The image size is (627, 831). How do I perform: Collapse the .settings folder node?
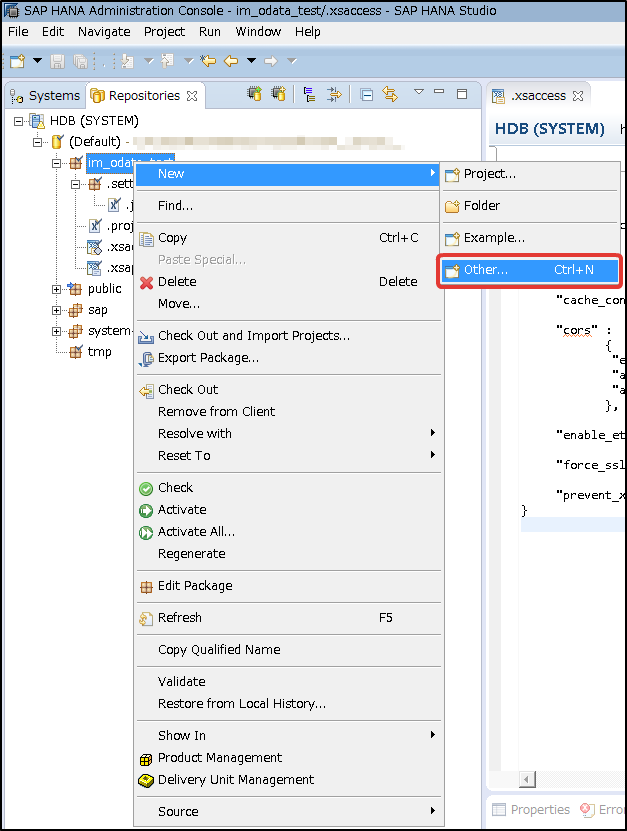75,184
